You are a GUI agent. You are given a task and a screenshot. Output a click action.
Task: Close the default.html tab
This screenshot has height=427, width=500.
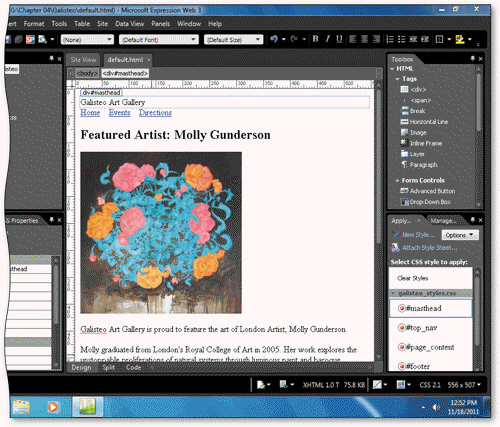[x=149, y=60]
